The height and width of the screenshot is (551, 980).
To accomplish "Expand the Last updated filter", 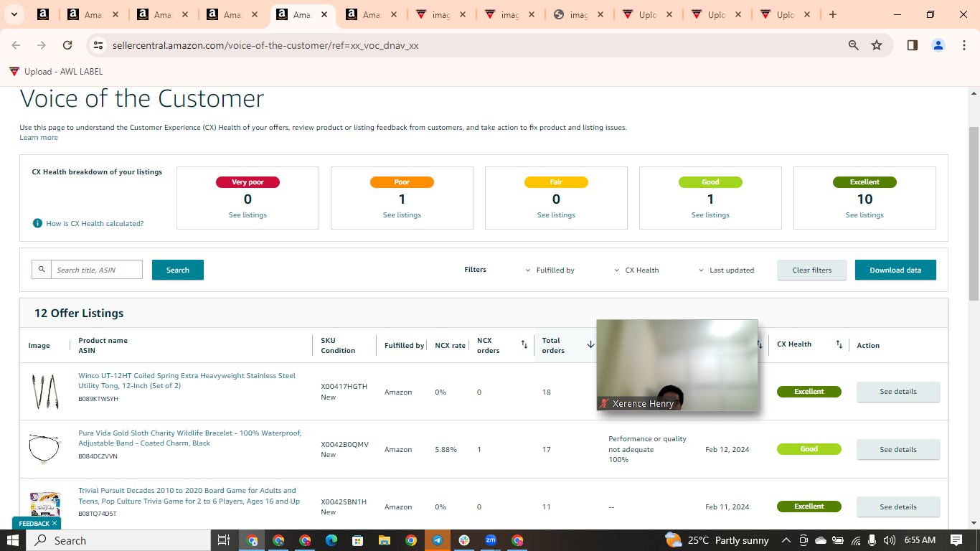I will (726, 270).
